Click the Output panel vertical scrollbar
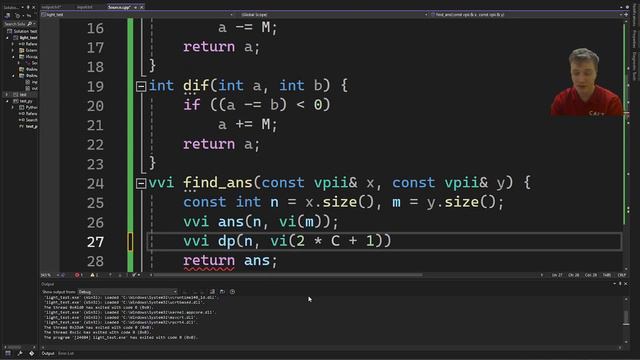 [626, 320]
